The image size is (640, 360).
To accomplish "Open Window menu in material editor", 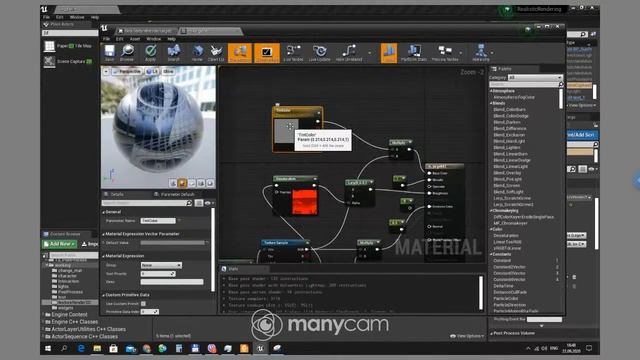I will [153, 39].
